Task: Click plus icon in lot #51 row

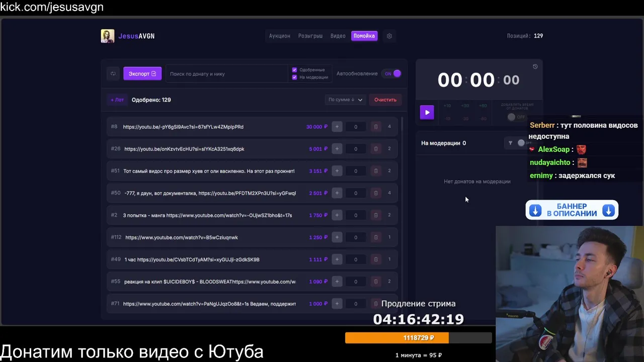Action: 337,171
